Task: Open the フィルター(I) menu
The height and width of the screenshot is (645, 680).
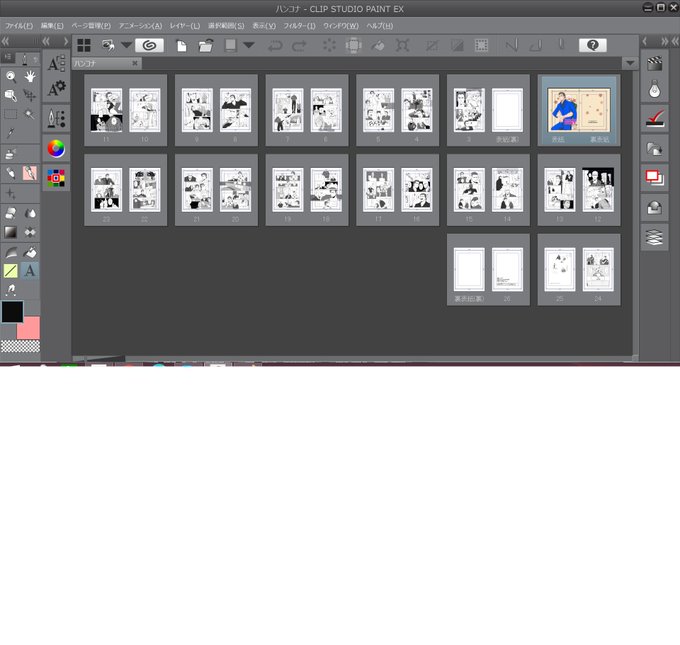Action: click(299, 26)
